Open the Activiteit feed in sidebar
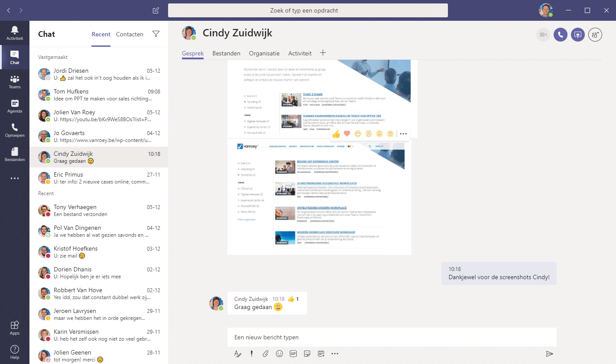The image size is (616, 364). point(15,32)
